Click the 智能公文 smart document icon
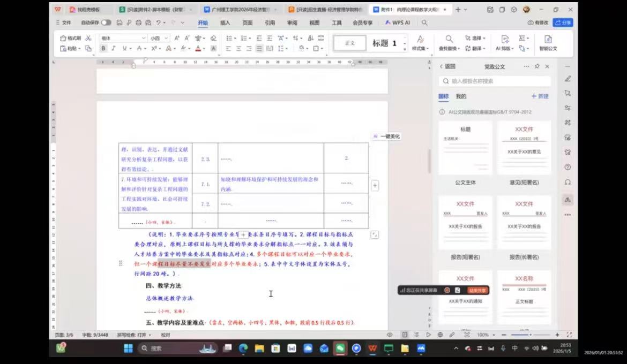The width and height of the screenshot is (627, 364). click(x=548, y=43)
